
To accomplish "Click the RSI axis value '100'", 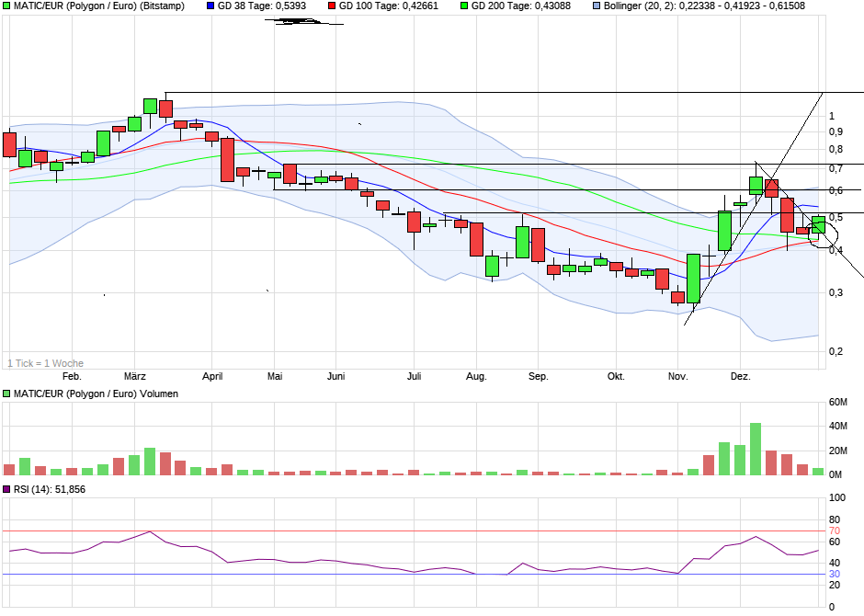I will point(837,497).
